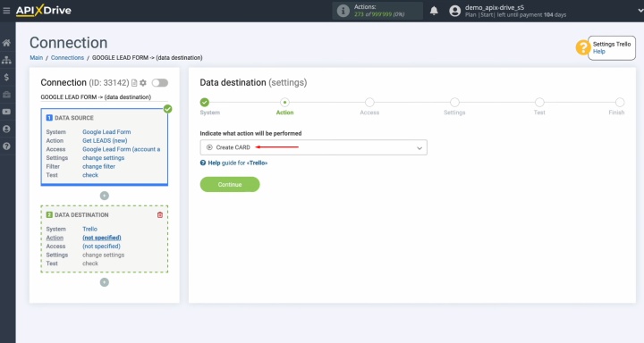
Task: Click the demo_apix-drive_s5 account name
Action: click(x=495, y=7)
